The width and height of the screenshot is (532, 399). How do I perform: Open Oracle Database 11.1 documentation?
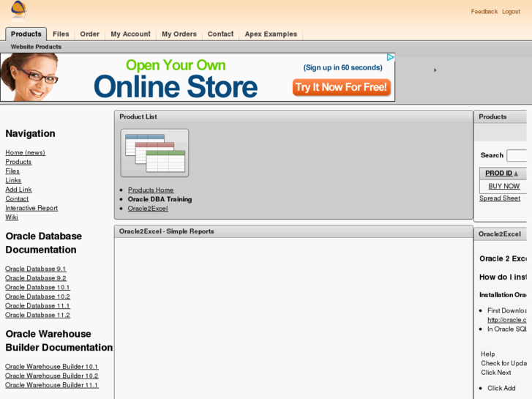(37, 305)
